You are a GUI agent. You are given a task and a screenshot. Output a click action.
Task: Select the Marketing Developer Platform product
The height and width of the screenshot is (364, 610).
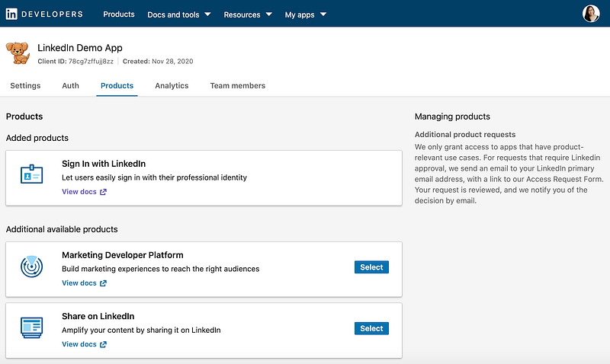(371, 267)
